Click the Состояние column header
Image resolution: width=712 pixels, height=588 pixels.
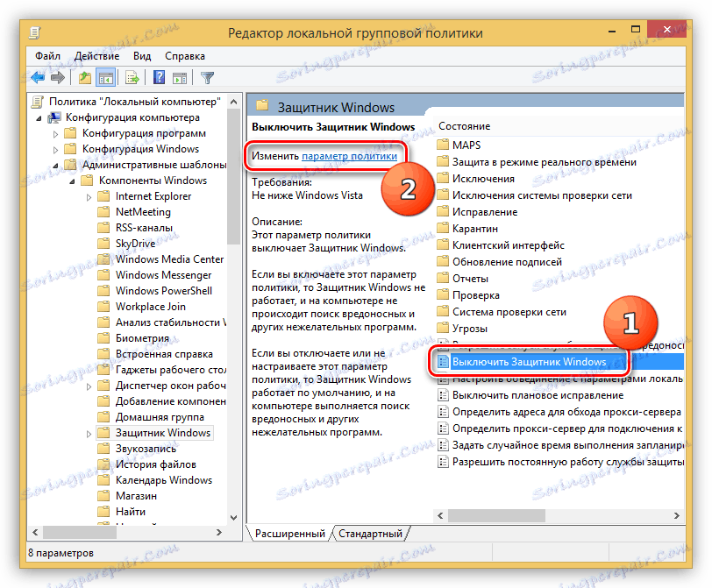pyautogui.click(x=464, y=126)
